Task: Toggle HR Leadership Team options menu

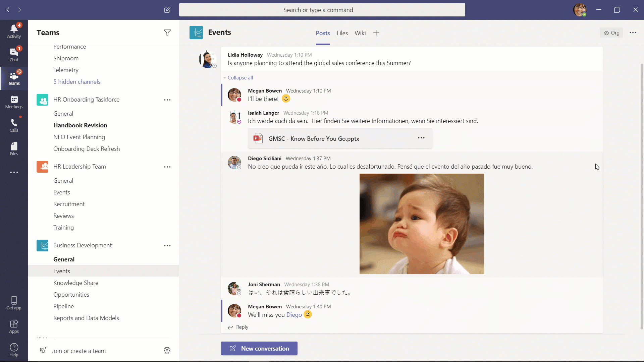Action: point(167,167)
